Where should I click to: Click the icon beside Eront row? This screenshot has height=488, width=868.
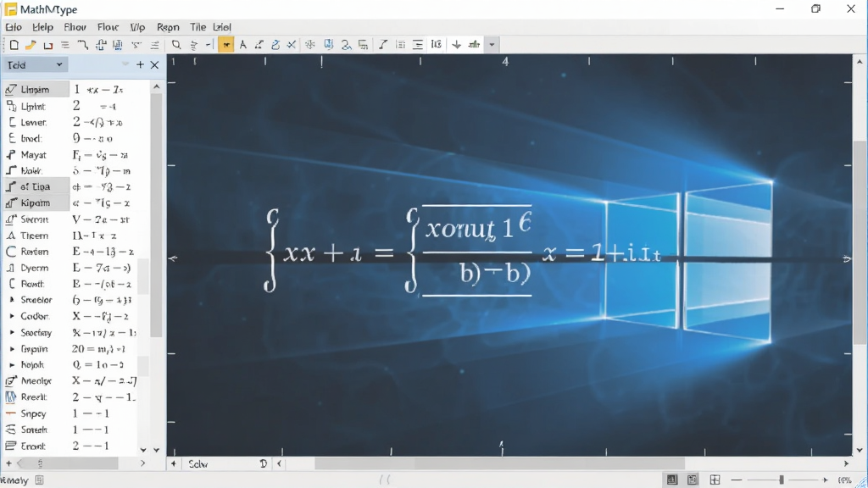[x=10, y=446]
